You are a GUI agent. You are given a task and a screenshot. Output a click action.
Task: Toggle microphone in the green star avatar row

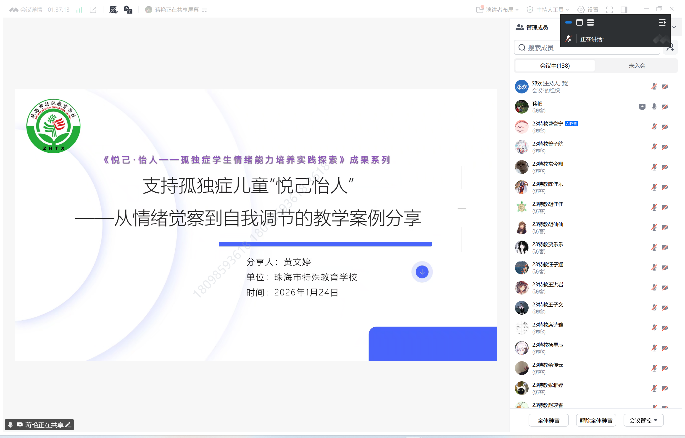click(x=654, y=207)
